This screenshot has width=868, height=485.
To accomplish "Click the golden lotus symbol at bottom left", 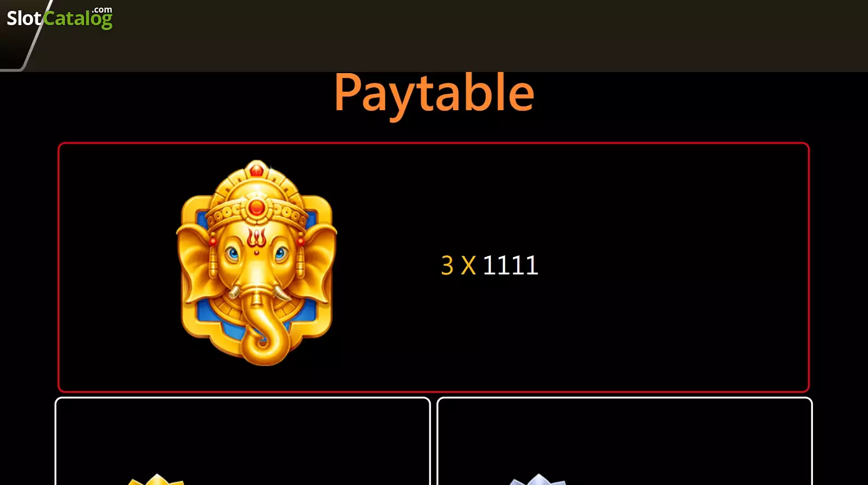I will pos(157,480).
